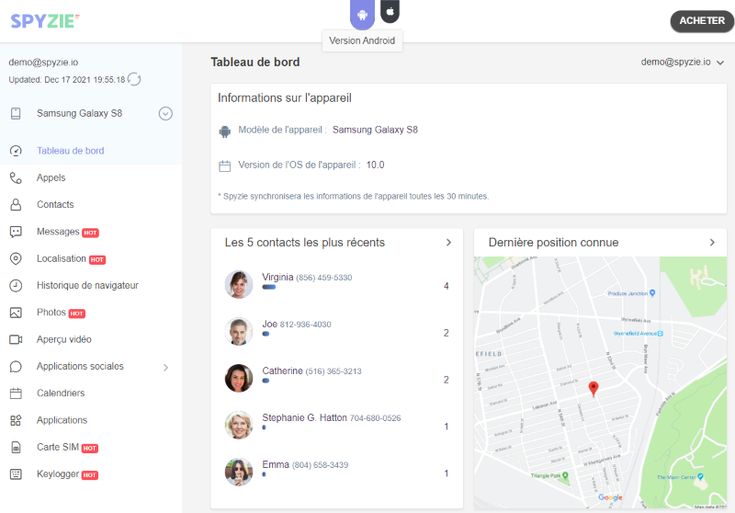Expand the Samsung Galaxy S8 device dropdown
Viewport: 735px width, 513px height.
[x=166, y=113]
